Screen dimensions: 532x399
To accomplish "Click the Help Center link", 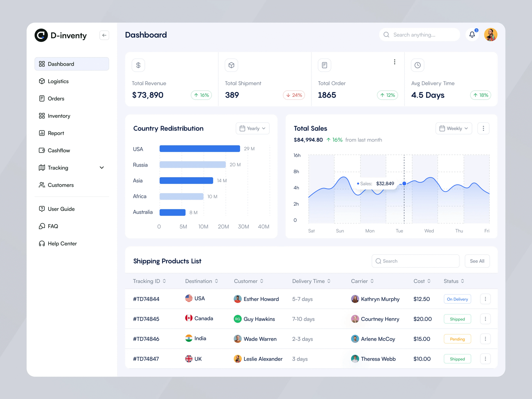I will pos(62,244).
